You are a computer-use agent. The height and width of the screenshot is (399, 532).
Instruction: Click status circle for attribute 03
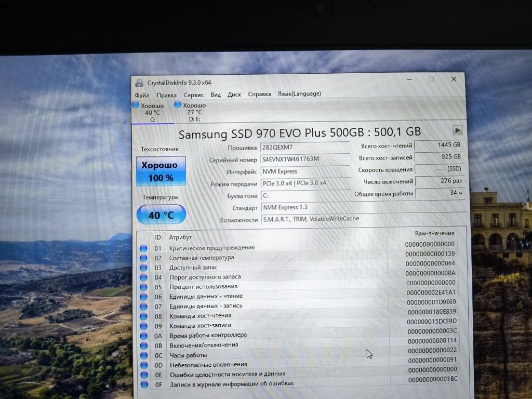point(143,268)
